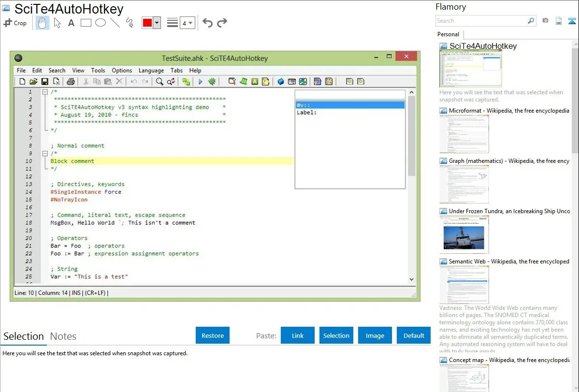
Task: Open the File menu in SciTE
Action: pyautogui.click(x=21, y=70)
